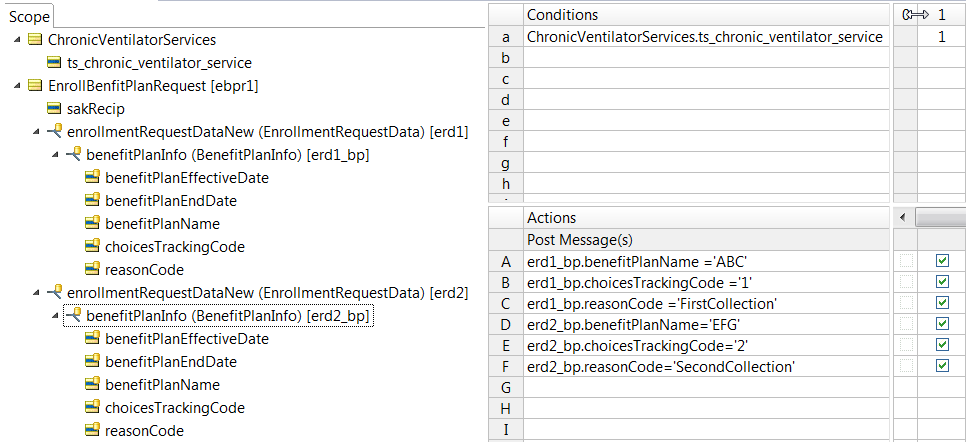Click reasonCode icon under erd1_bp

coord(92,269)
